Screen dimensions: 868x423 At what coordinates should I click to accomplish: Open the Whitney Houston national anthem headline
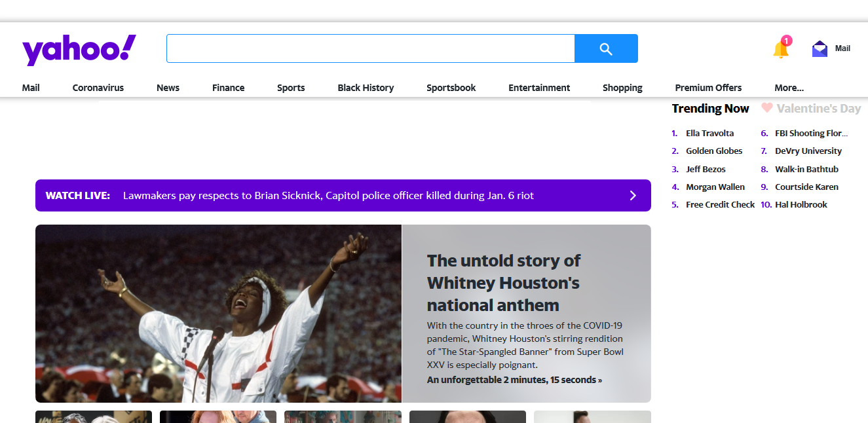point(503,283)
